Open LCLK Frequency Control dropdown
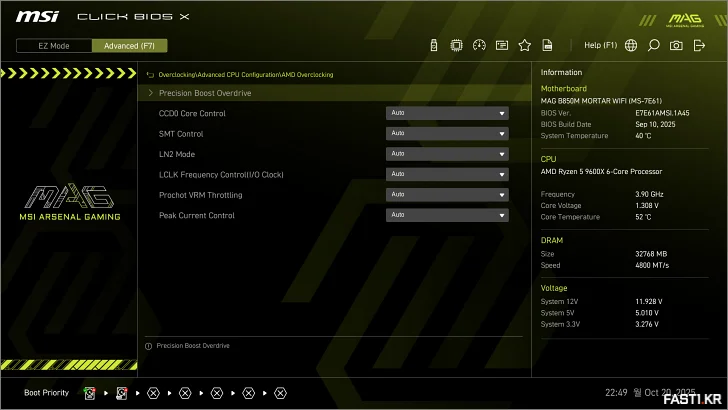The image size is (728, 410). (447, 175)
